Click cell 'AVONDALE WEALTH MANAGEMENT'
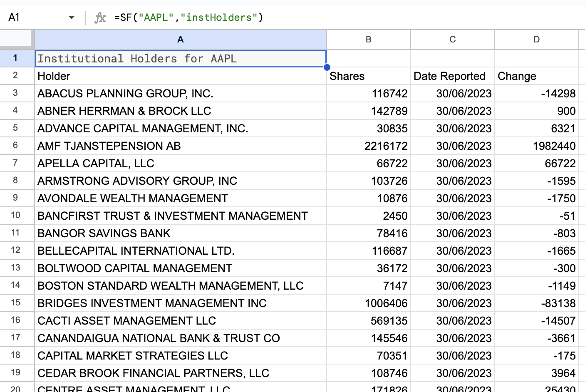This screenshot has width=585, height=392. tap(181, 198)
